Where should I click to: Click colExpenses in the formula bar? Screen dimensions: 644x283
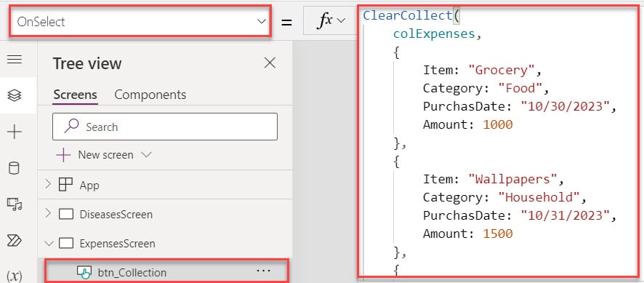(x=434, y=33)
